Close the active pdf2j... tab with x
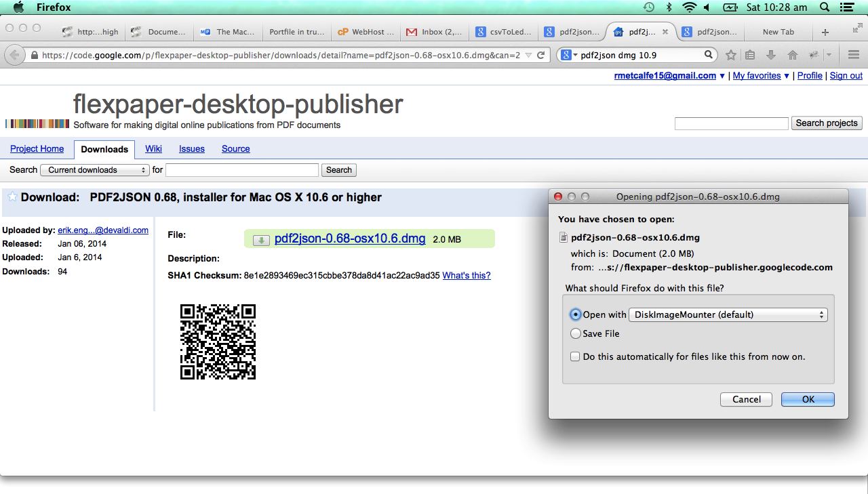868x494 pixels. [665, 32]
